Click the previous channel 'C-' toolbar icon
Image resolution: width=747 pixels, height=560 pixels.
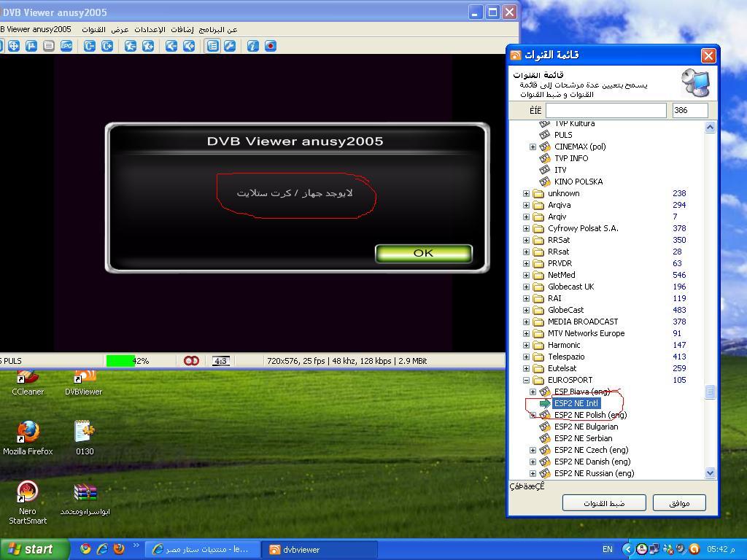[90, 46]
